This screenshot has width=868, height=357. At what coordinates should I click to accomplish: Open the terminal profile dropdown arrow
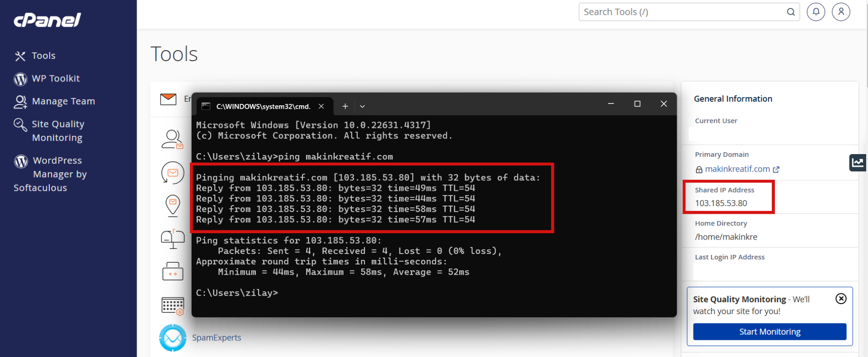pyautogui.click(x=362, y=107)
